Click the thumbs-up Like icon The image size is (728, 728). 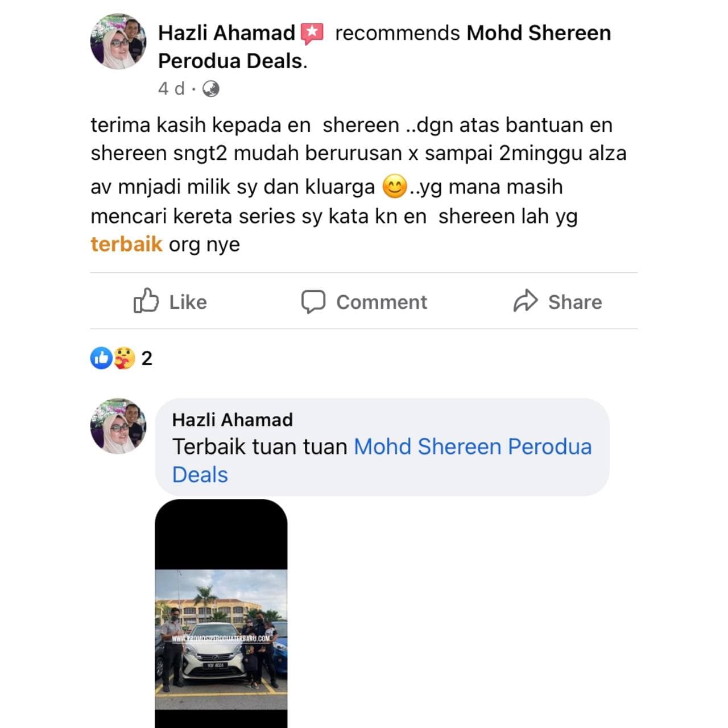146,300
